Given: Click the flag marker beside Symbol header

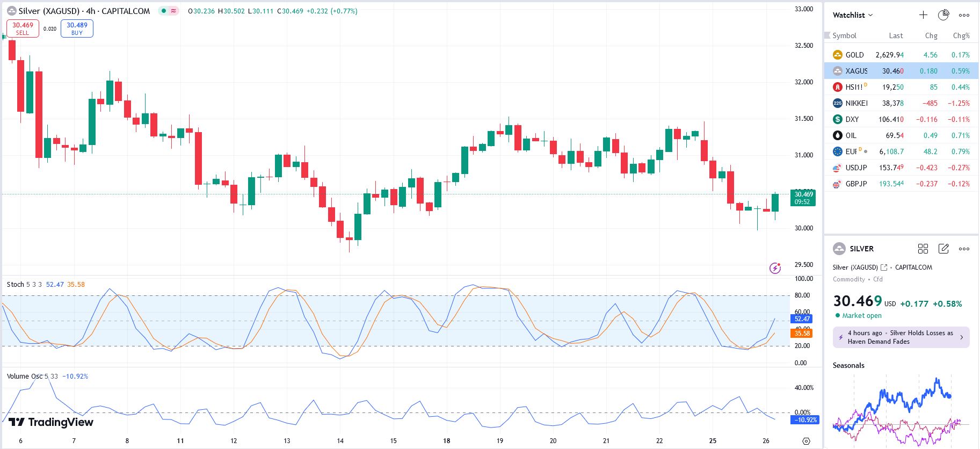Looking at the screenshot, I should pyautogui.click(x=827, y=35).
